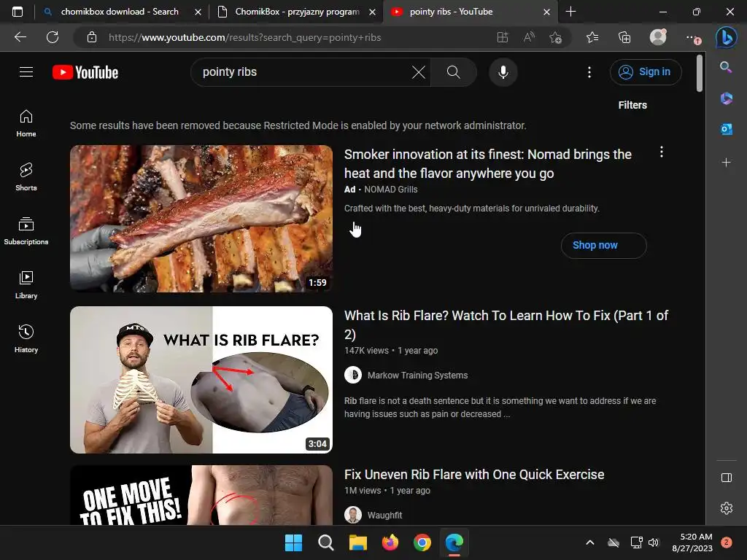The image size is (747, 560).
Task: Click the YouTube search magnifier button
Action: point(454,72)
